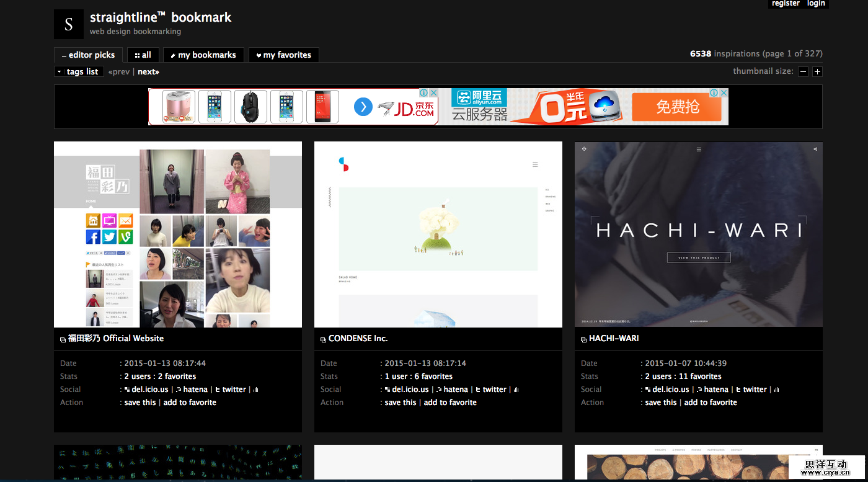
Task: Add HACHI-WARI to favorite
Action: [711, 403]
